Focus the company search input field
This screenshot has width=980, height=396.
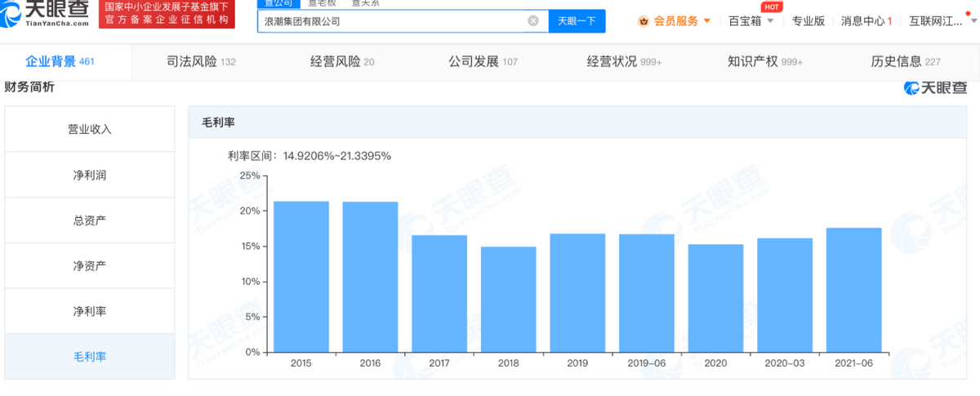coord(403,21)
